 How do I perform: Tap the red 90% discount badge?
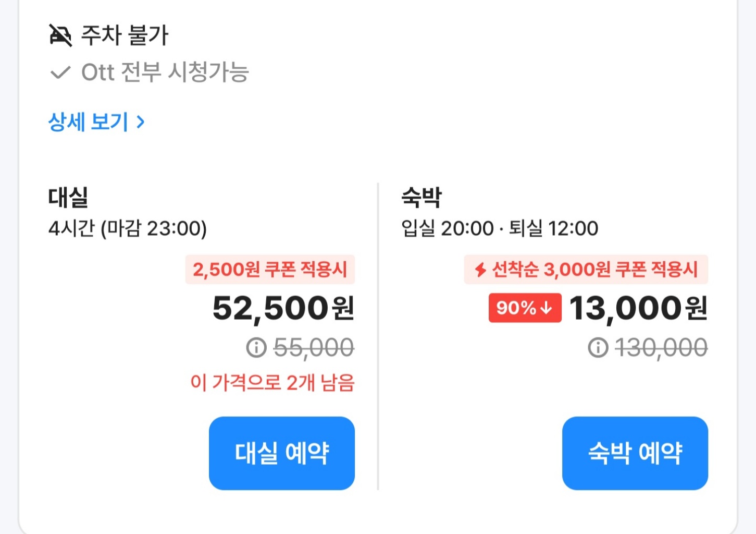(x=525, y=308)
